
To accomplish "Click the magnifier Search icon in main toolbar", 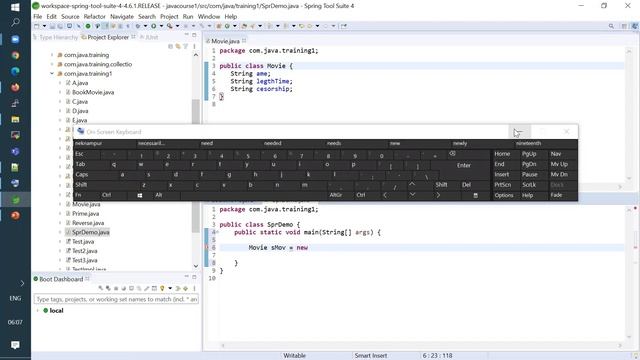I will tap(169, 26).
